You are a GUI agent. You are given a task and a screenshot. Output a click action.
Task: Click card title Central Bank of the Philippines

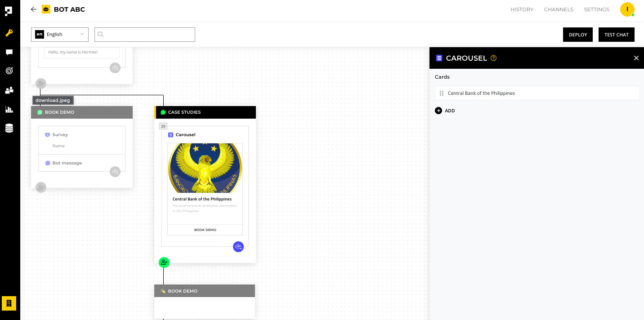coord(202,199)
